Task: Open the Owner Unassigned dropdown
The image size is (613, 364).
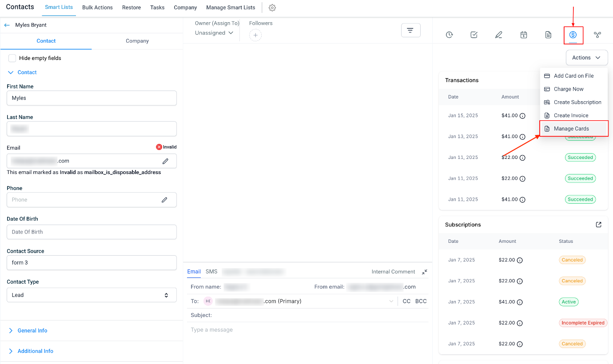Action: 214,33
